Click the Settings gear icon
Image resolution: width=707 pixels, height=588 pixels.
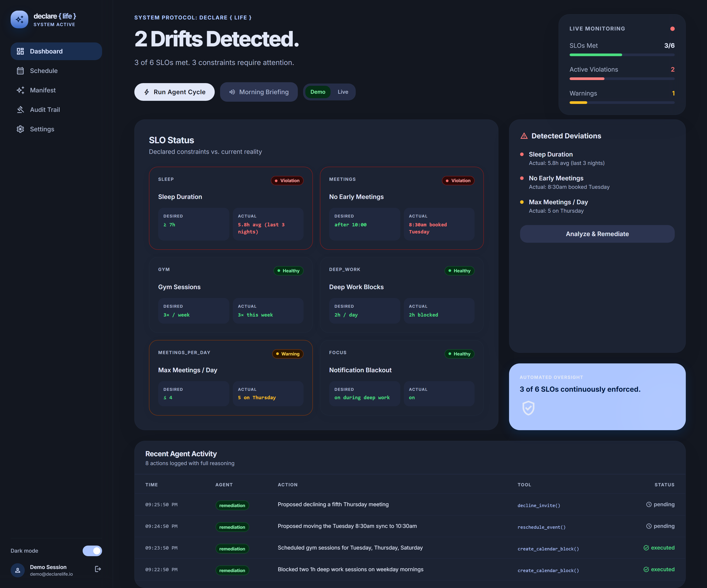(x=20, y=129)
